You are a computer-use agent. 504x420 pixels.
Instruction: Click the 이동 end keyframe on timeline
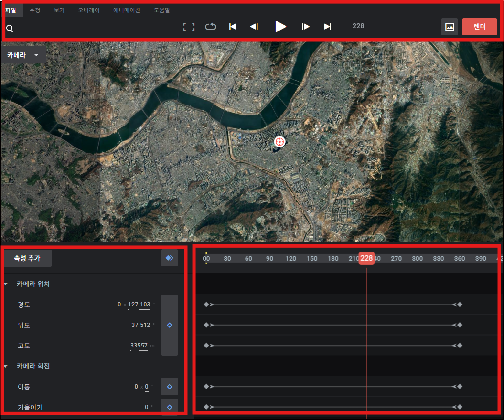(x=460, y=386)
